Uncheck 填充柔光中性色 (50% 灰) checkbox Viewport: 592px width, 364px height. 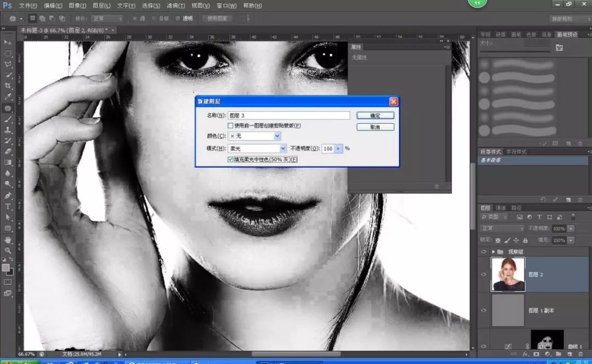(230, 160)
